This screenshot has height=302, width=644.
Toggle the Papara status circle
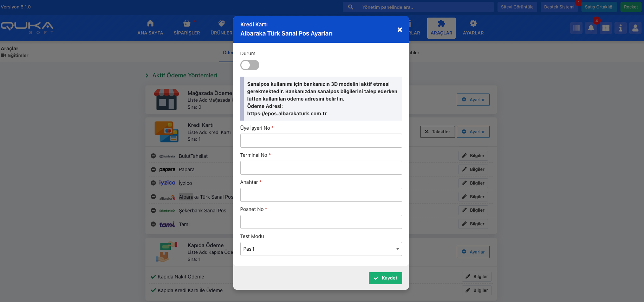pos(153,169)
